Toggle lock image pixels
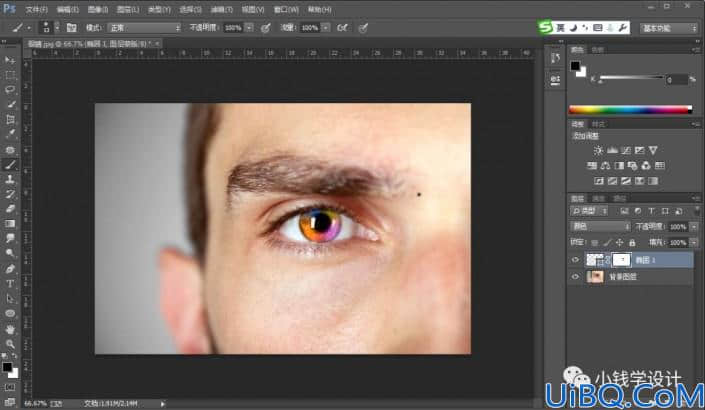 (x=607, y=243)
